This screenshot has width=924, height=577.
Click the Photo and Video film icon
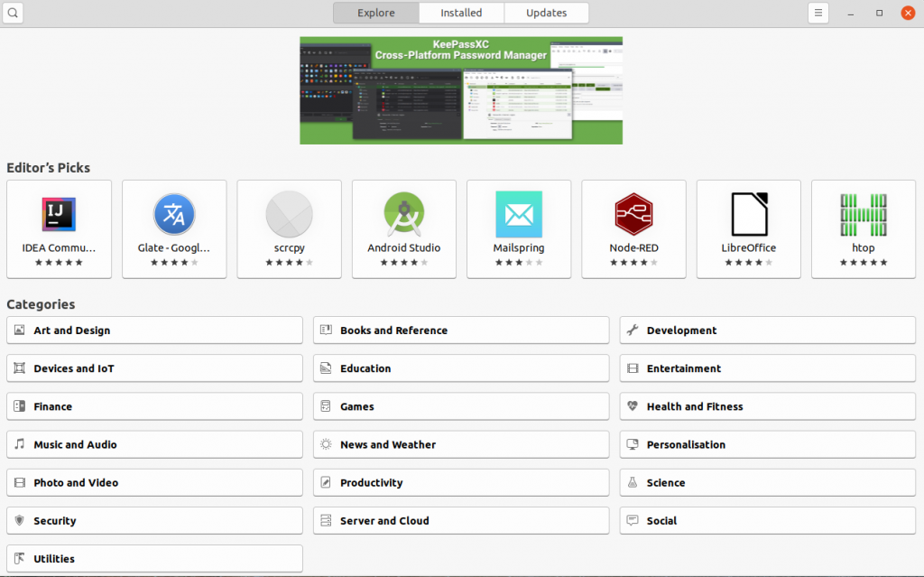click(x=20, y=482)
